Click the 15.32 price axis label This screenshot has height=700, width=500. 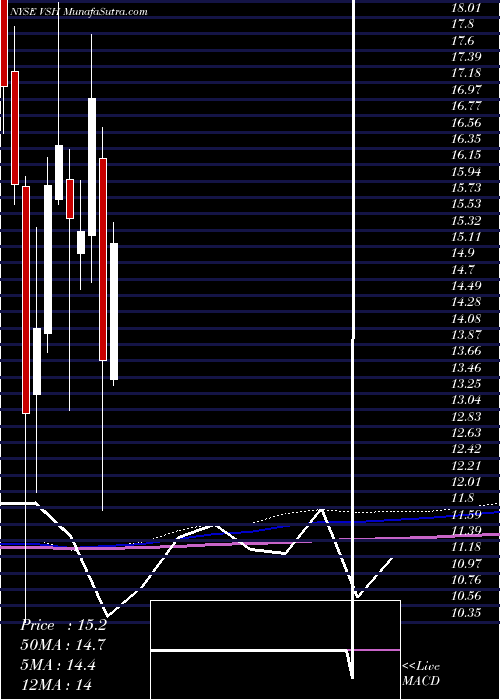tap(465, 220)
